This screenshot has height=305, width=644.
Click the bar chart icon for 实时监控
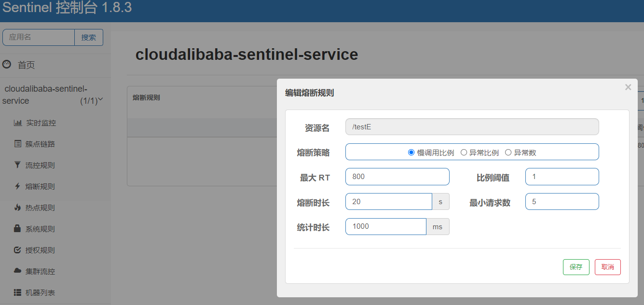[18, 123]
